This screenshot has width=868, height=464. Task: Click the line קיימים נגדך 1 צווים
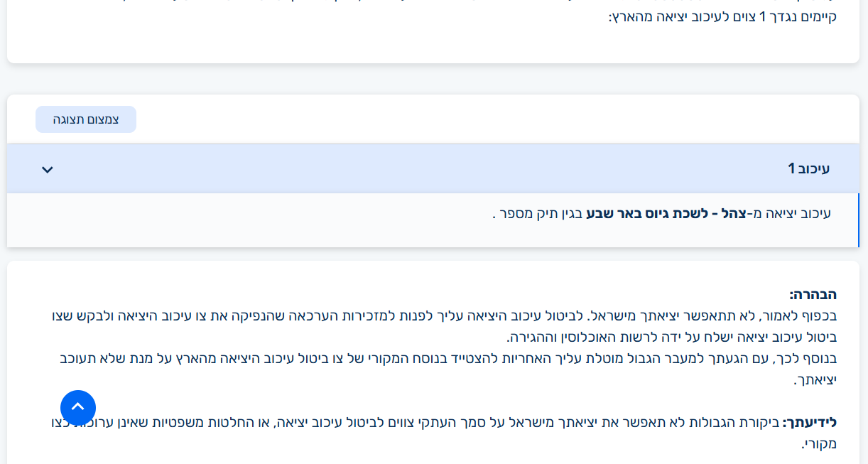(x=722, y=17)
